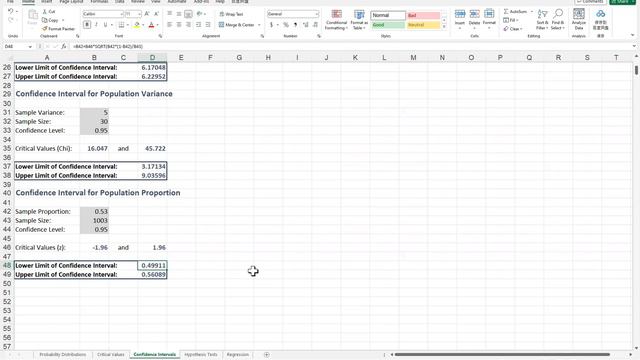Screen dimensions: 640x360
Task: Open the Insert ribbon tab
Action: point(47,2)
